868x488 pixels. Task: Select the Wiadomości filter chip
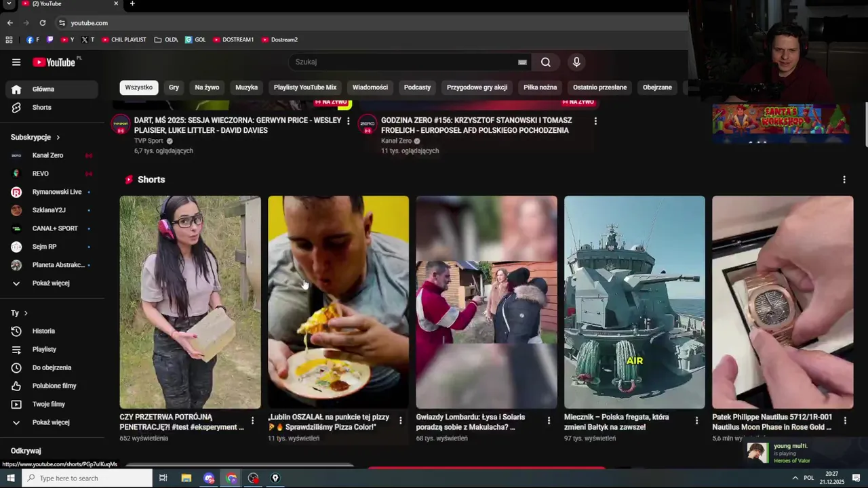370,87
